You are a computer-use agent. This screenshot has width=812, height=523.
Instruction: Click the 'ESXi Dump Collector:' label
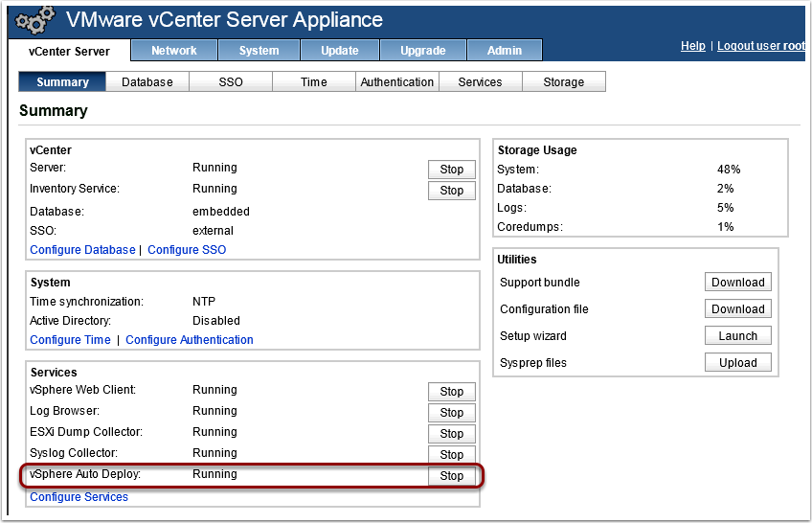coord(86,432)
